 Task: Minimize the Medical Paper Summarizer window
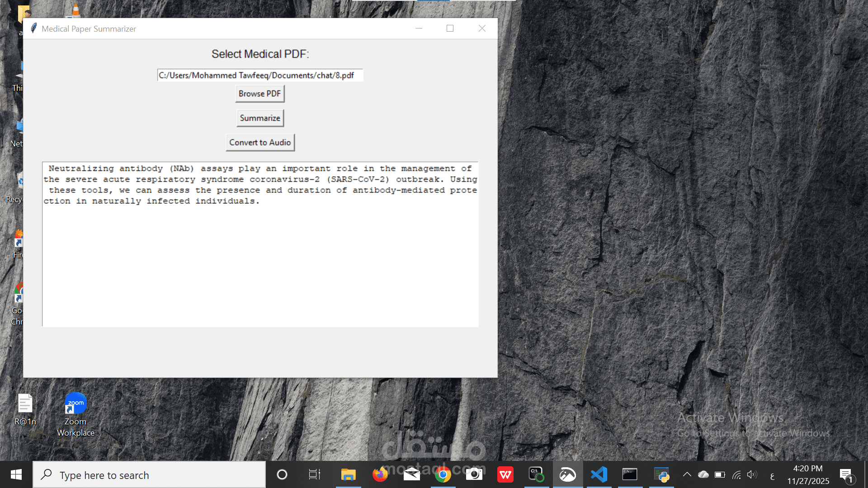419,28
